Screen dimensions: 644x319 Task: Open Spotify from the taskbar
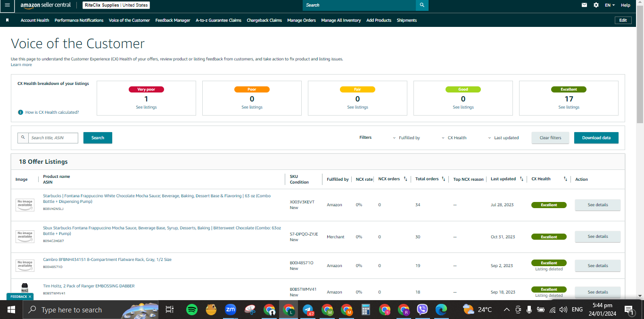pyautogui.click(x=191, y=310)
